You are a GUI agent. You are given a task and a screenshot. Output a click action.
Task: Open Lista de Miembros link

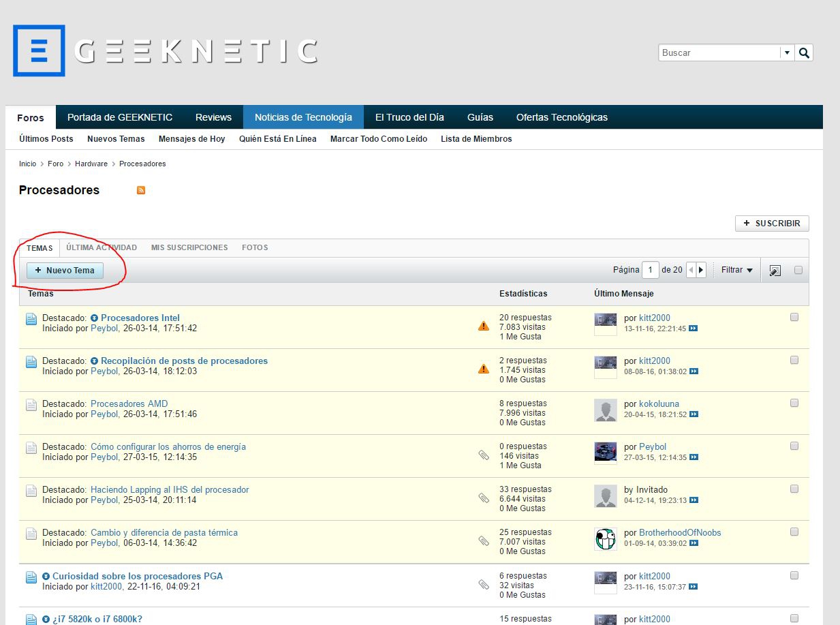(x=476, y=139)
